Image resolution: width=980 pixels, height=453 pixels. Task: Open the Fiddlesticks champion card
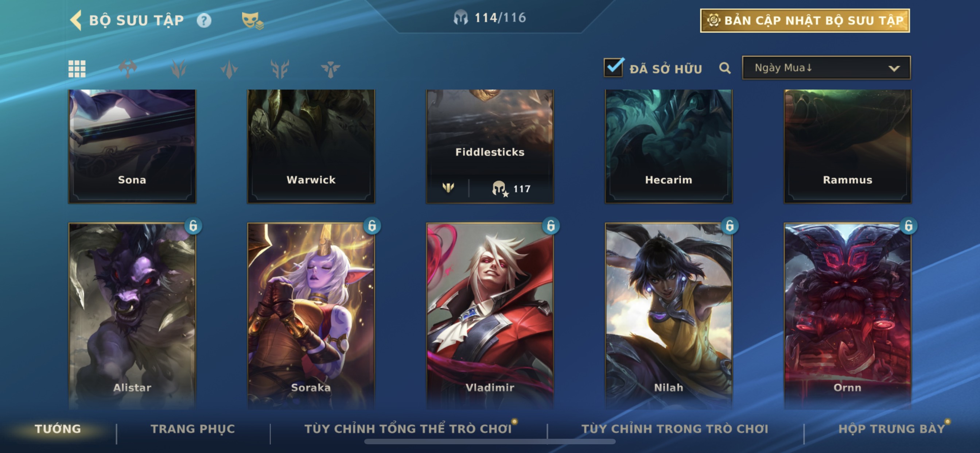[x=490, y=146]
